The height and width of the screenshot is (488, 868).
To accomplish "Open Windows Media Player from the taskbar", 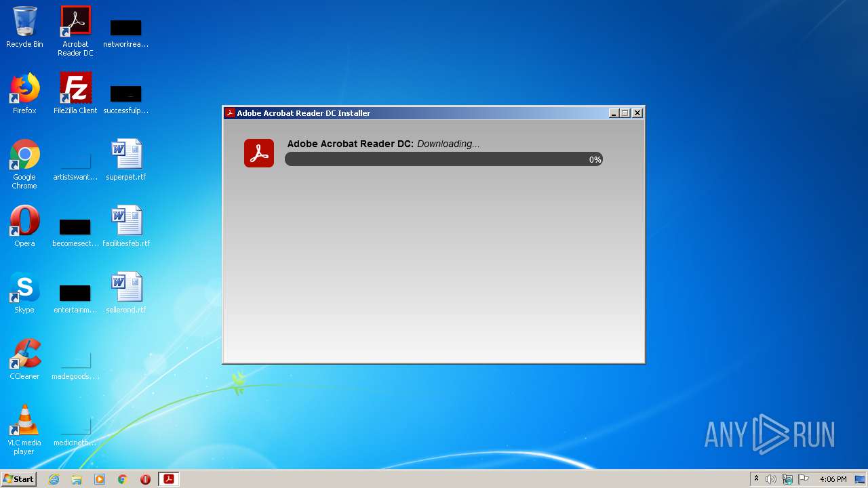I will click(x=100, y=479).
